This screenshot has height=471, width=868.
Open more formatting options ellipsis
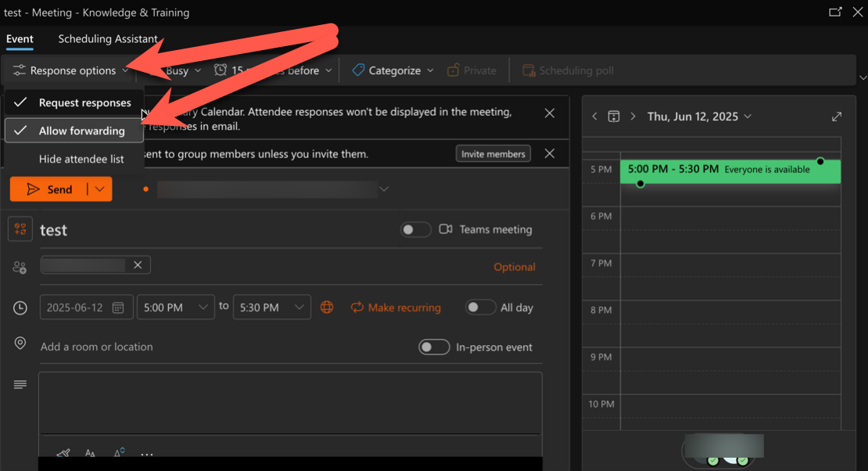pyautogui.click(x=147, y=454)
